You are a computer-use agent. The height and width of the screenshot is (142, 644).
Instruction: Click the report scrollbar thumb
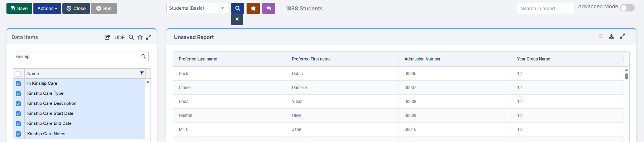tap(626, 76)
